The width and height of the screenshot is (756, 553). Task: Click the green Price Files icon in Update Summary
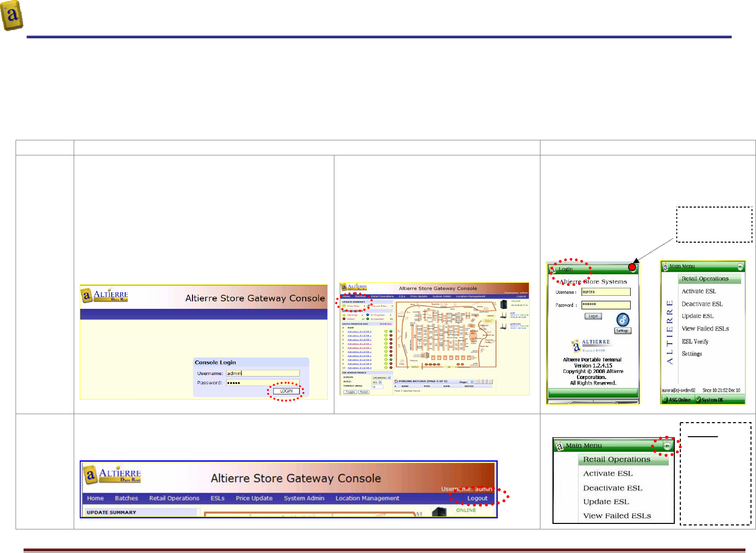click(344, 306)
